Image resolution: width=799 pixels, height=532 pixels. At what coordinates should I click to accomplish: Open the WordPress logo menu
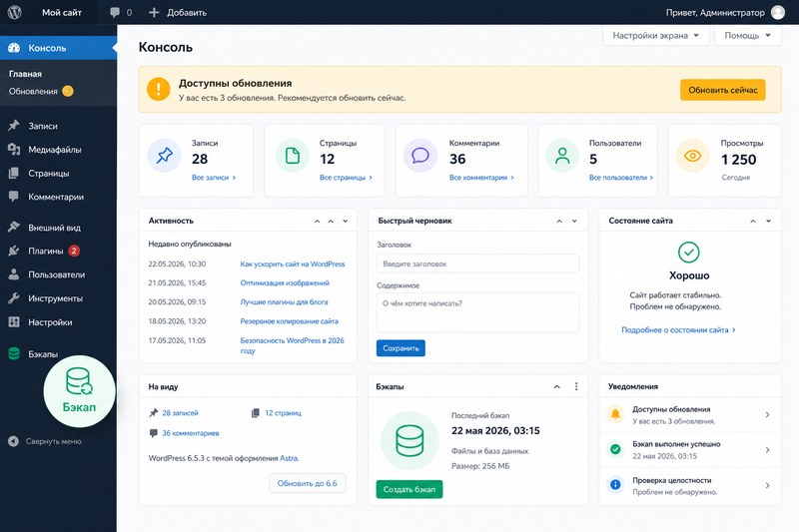(x=15, y=12)
